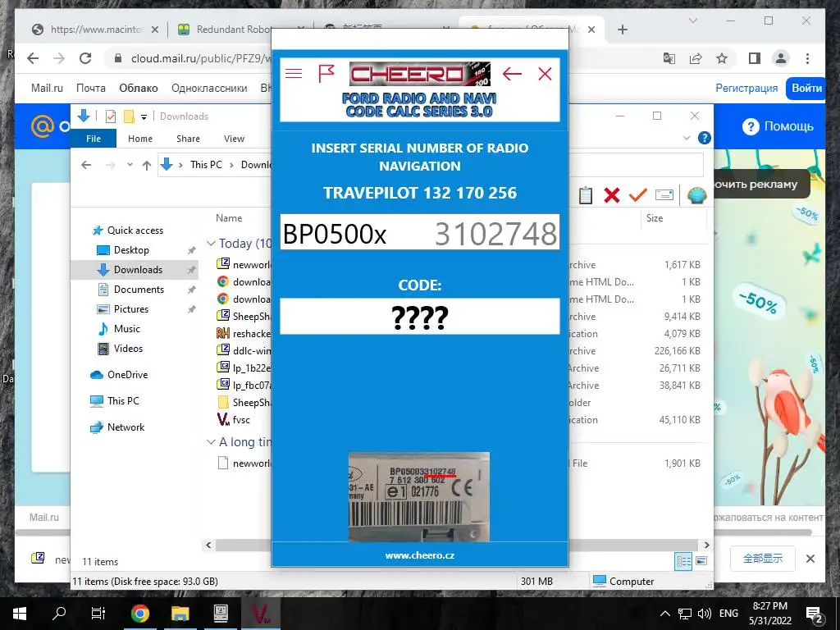Click the globe shell icon in Explorer
The image size is (840, 630).
pos(696,195)
